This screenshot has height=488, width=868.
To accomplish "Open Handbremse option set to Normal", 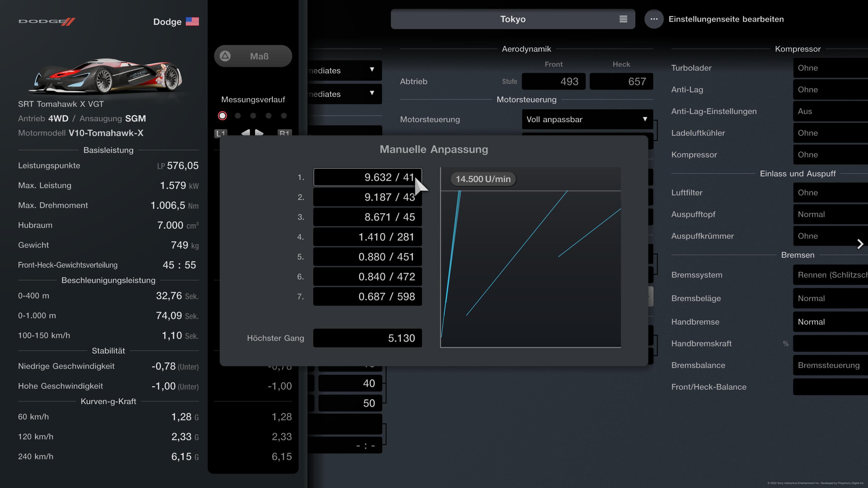I will pos(831,322).
